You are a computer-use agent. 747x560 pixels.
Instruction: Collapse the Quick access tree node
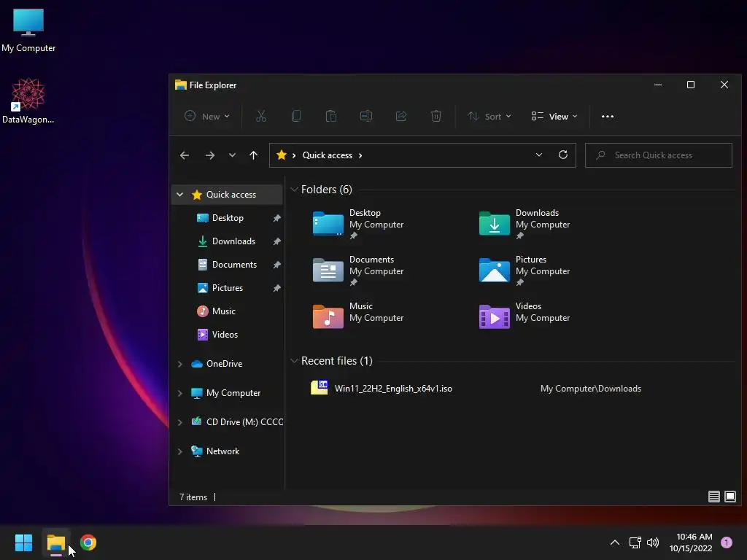coord(179,194)
